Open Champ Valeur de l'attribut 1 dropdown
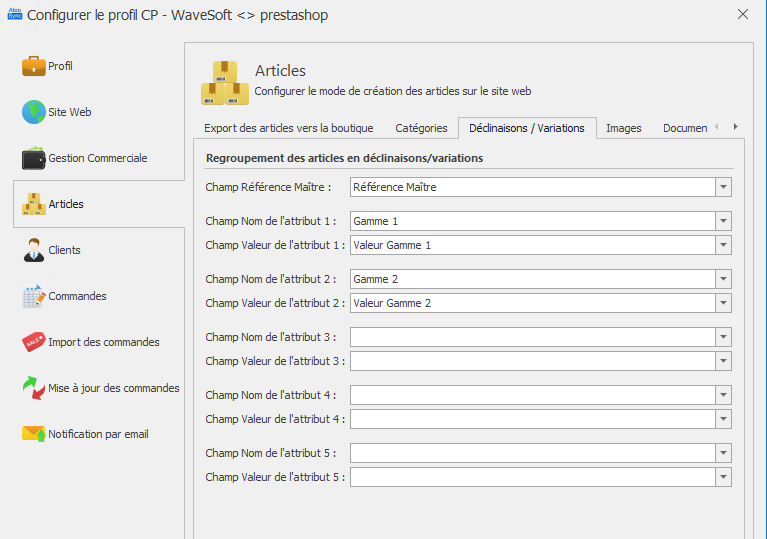Image resolution: width=767 pixels, height=539 pixels. [x=723, y=245]
